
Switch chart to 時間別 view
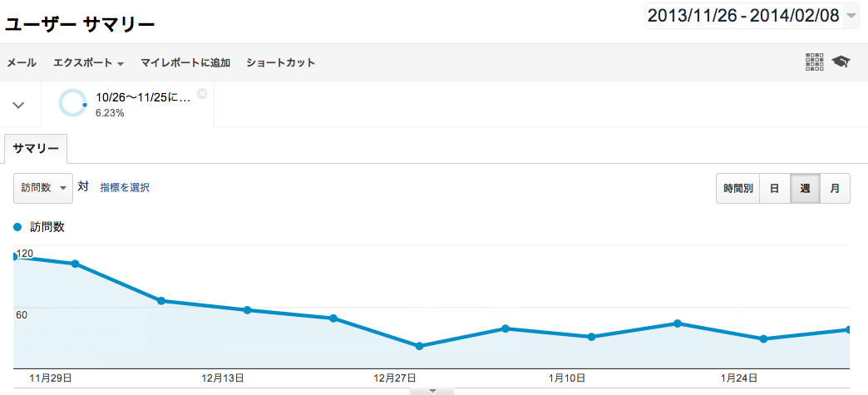(738, 189)
